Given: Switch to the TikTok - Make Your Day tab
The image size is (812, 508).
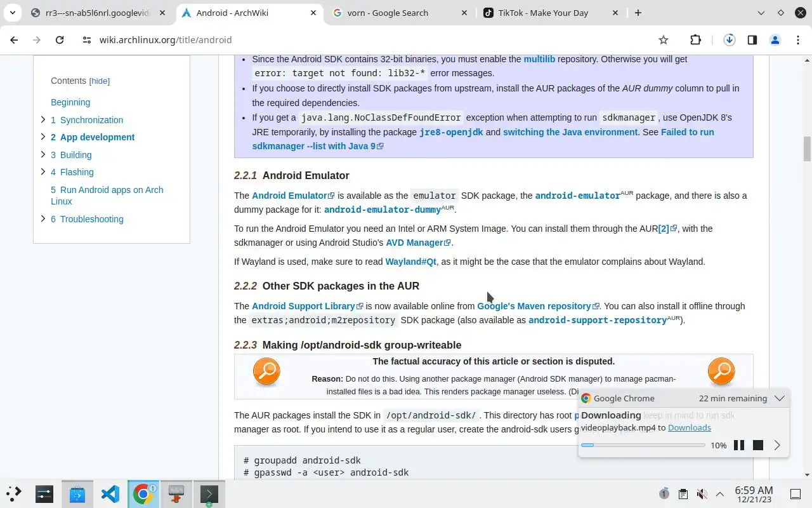Looking at the screenshot, I should pos(551,13).
